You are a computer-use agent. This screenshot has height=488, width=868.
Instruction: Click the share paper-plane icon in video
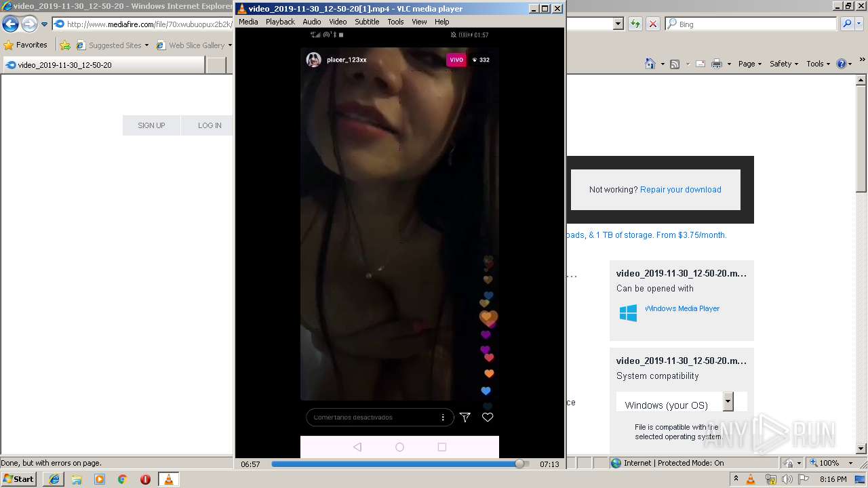pos(465,418)
